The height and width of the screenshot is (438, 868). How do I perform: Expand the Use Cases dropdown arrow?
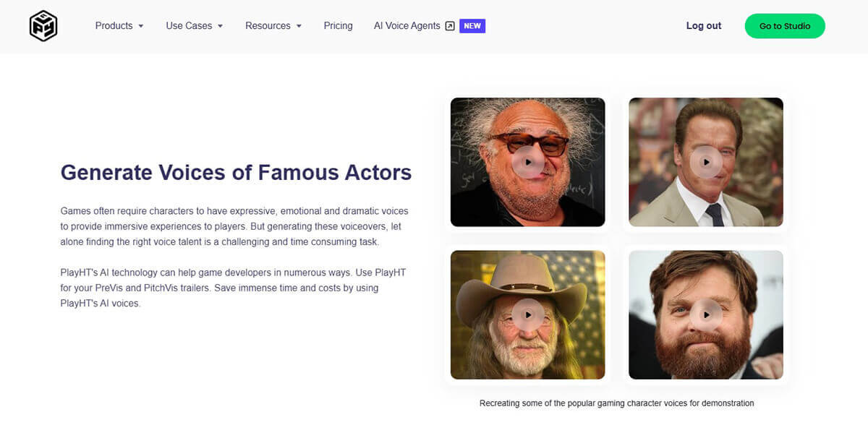(x=220, y=26)
